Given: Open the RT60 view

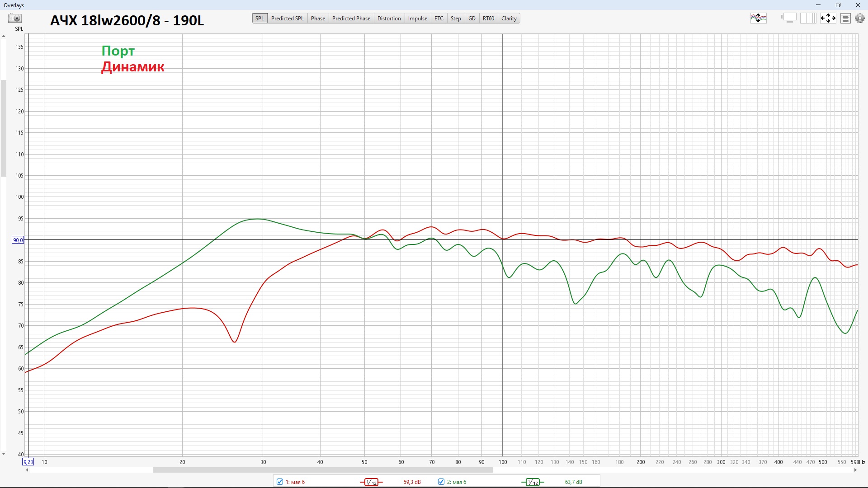Looking at the screenshot, I should [x=488, y=19].
